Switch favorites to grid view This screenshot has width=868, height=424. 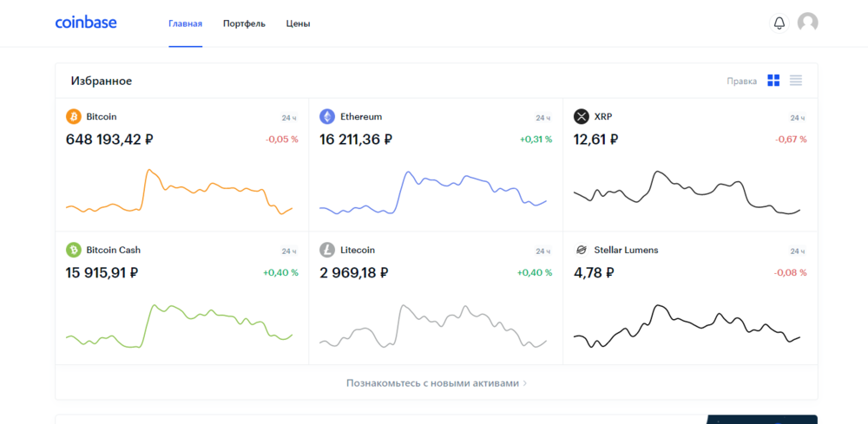point(773,81)
